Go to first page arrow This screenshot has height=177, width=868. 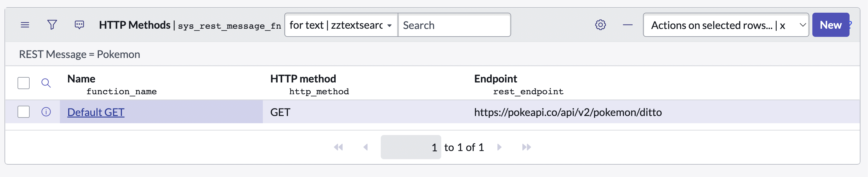pyautogui.click(x=338, y=147)
